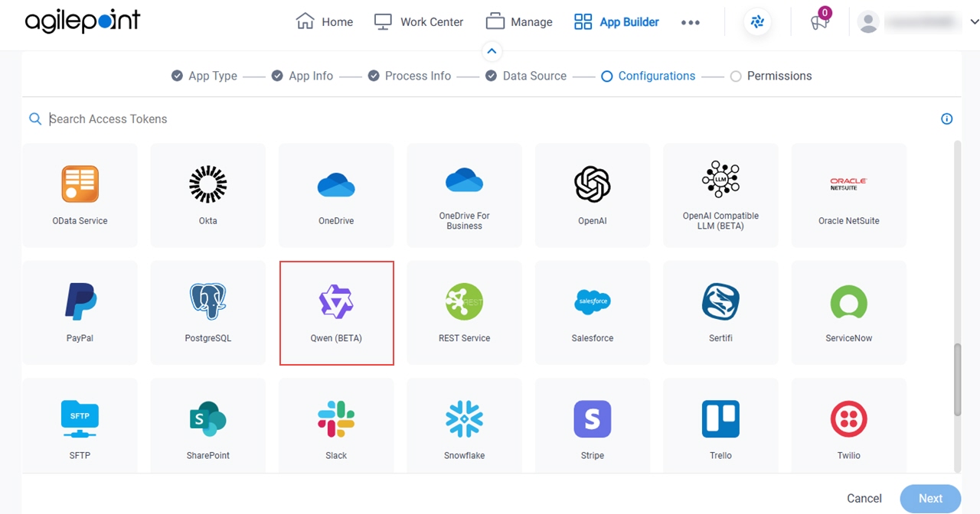Viewport: 980px width, 514px height.
Task: Select the SFTP access token
Action: [80, 425]
